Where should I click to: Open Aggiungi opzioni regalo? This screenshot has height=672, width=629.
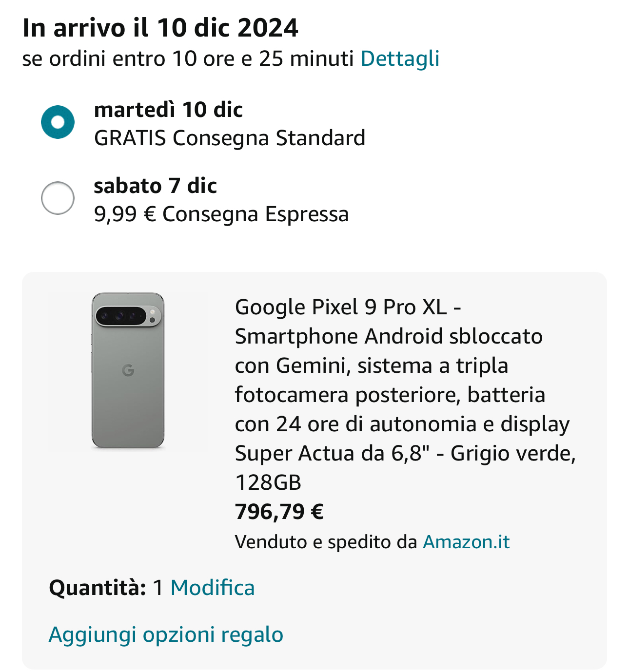click(x=166, y=634)
